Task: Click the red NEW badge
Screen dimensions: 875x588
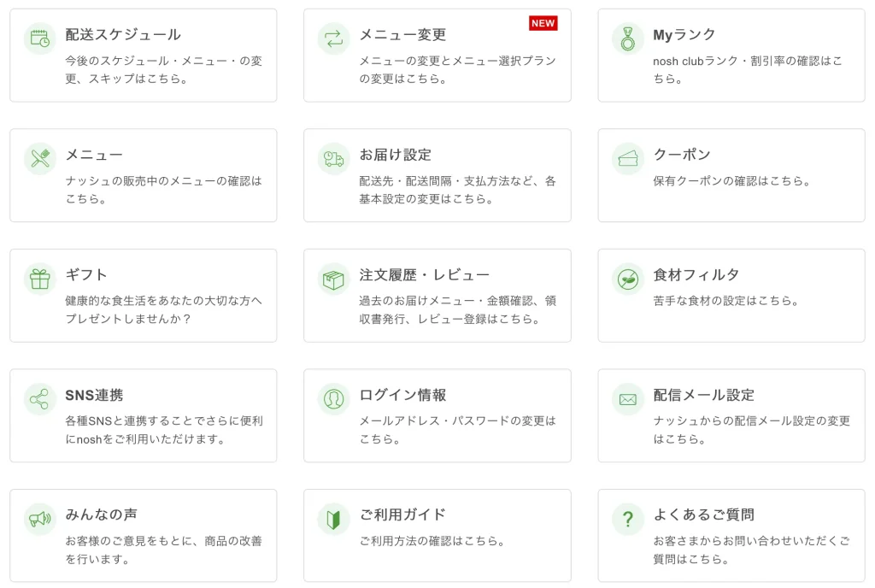Action: coord(543,23)
